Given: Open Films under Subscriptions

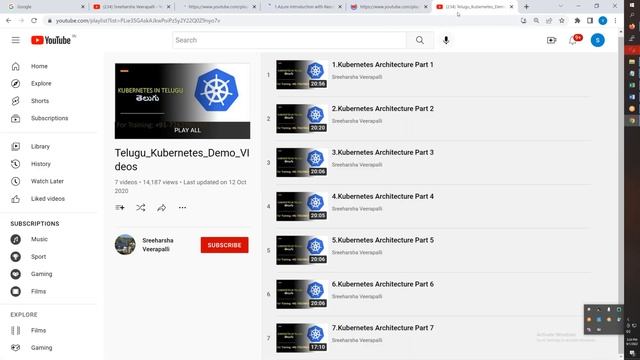Looking at the screenshot, I should tap(38, 291).
